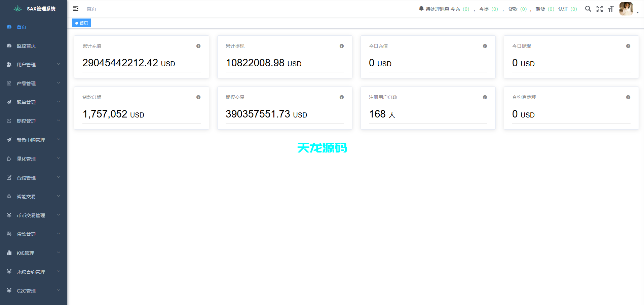This screenshot has width=644, height=305.
Task: Select the 监控首页 dashboard icon
Action: [9, 45]
